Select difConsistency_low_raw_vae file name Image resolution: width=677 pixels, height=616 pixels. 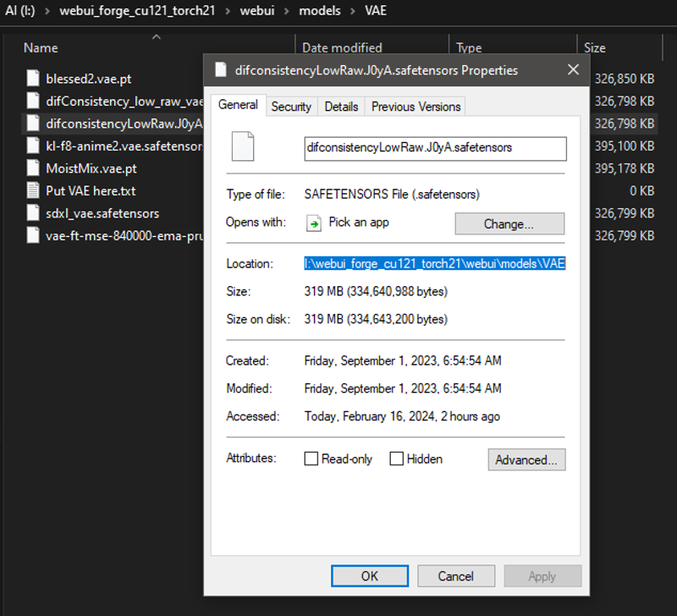coord(124,101)
